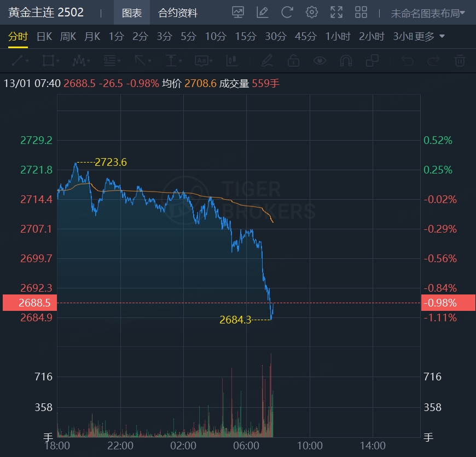This screenshot has width=476, height=457.
Task: Open the multi-chart grid layout icon
Action: pos(361,12)
